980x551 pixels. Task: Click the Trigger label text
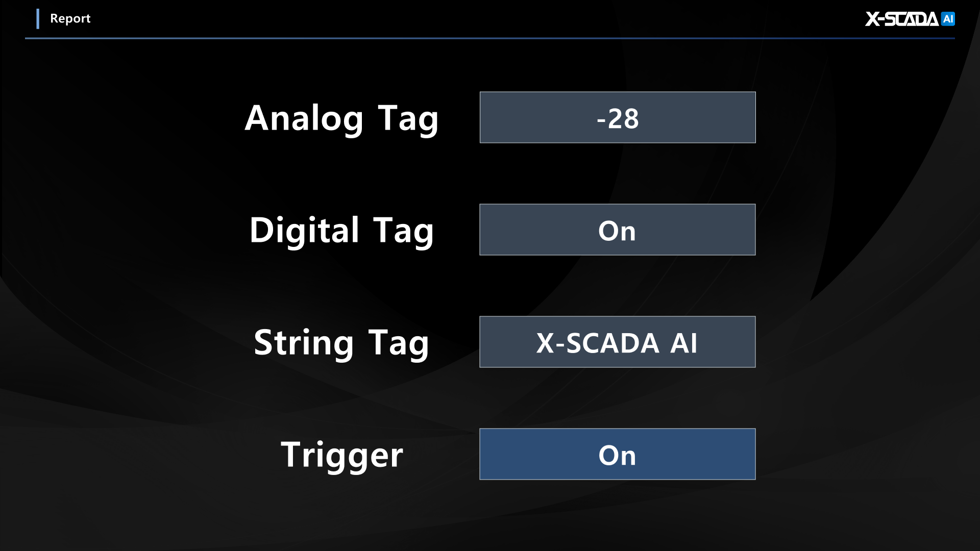(x=341, y=455)
